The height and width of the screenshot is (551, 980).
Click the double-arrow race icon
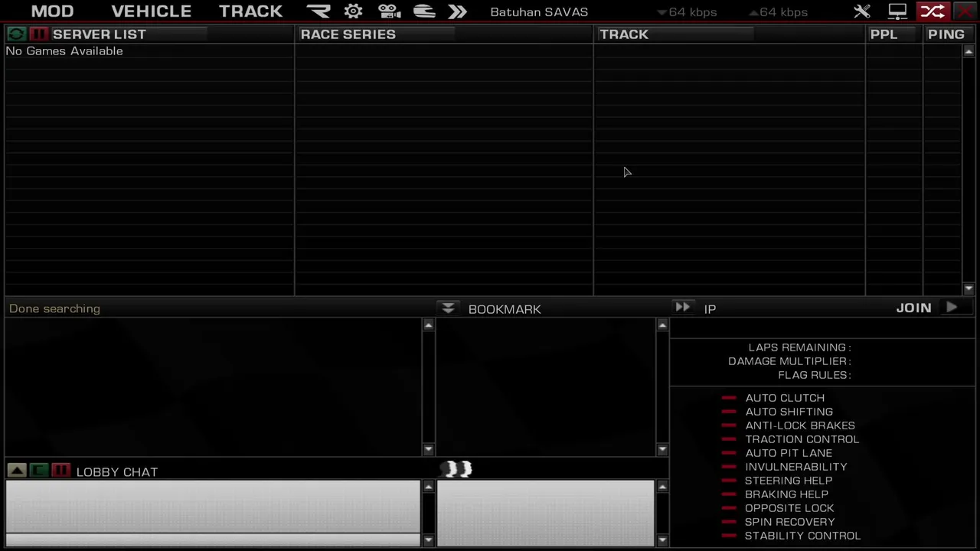pos(457,11)
